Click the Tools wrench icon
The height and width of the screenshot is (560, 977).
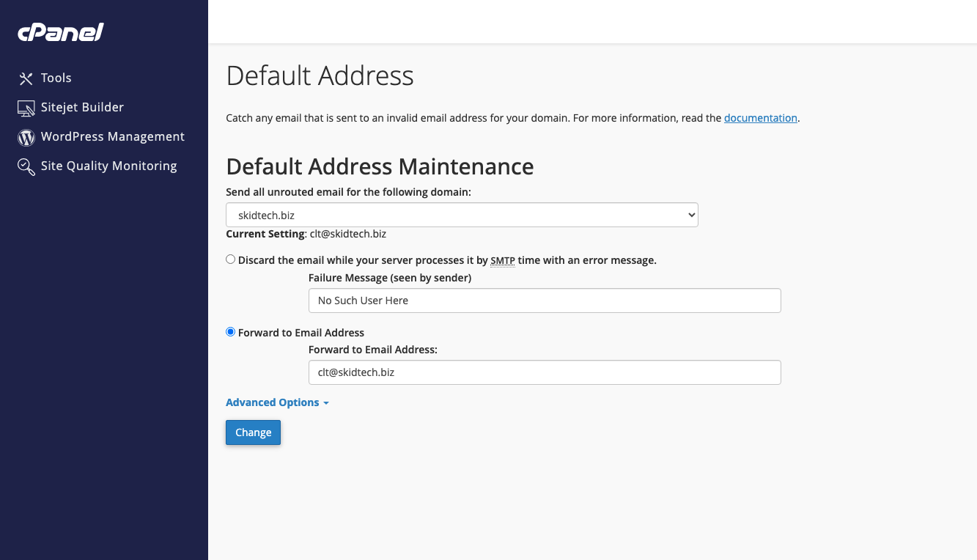pyautogui.click(x=26, y=78)
